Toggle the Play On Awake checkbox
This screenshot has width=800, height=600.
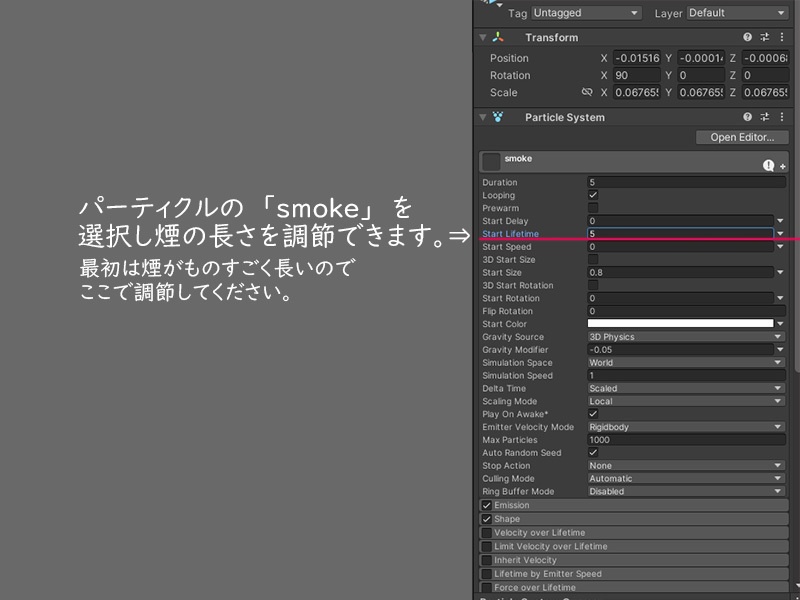click(x=593, y=414)
